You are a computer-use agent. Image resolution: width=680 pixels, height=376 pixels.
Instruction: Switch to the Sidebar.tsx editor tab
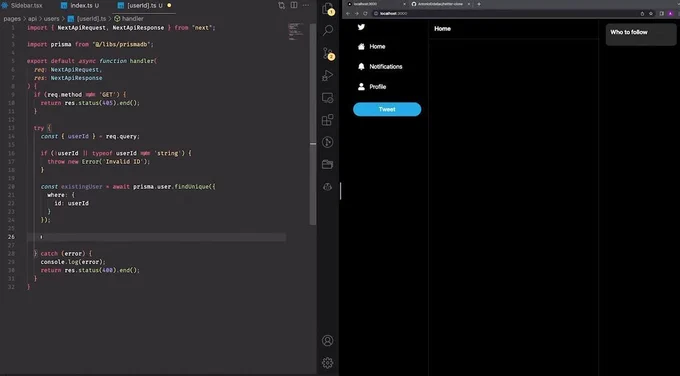coord(23,6)
